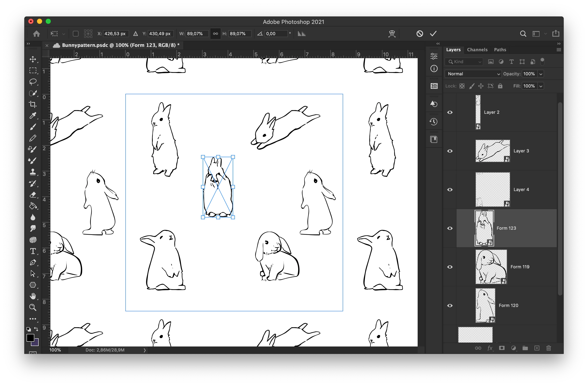Select the Zoom tool in toolbar
Image resolution: width=588 pixels, height=386 pixels.
click(x=33, y=307)
